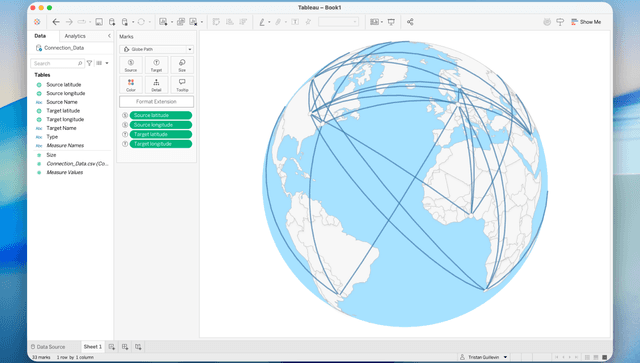640x363 pixels.
Task: Click the Tooltip card in Marks
Action: click(182, 85)
